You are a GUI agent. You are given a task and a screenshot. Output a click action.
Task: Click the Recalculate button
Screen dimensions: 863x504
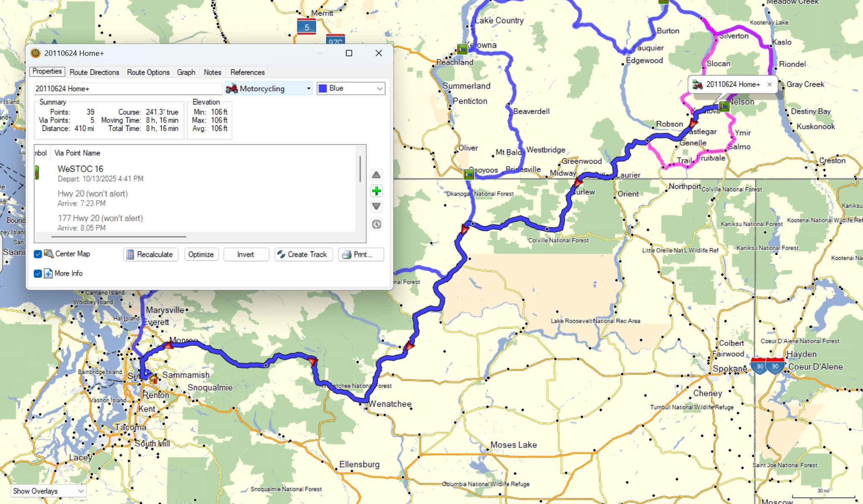pyautogui.click(x=151, y=254)
